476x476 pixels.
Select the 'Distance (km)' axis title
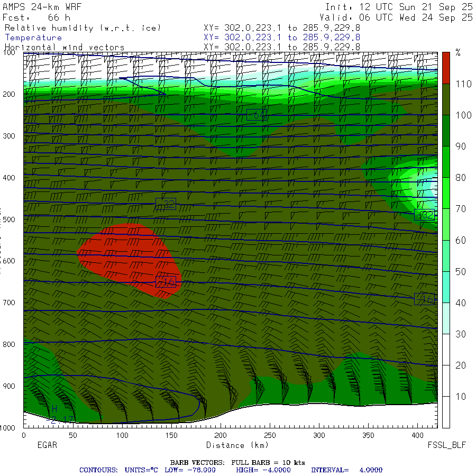point(237,445)
